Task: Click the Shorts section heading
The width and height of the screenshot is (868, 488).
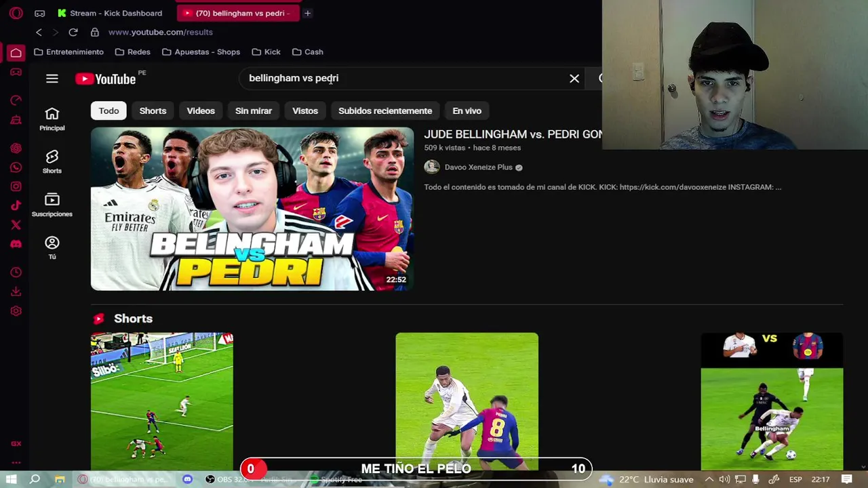Action: (x=133, y=319)
